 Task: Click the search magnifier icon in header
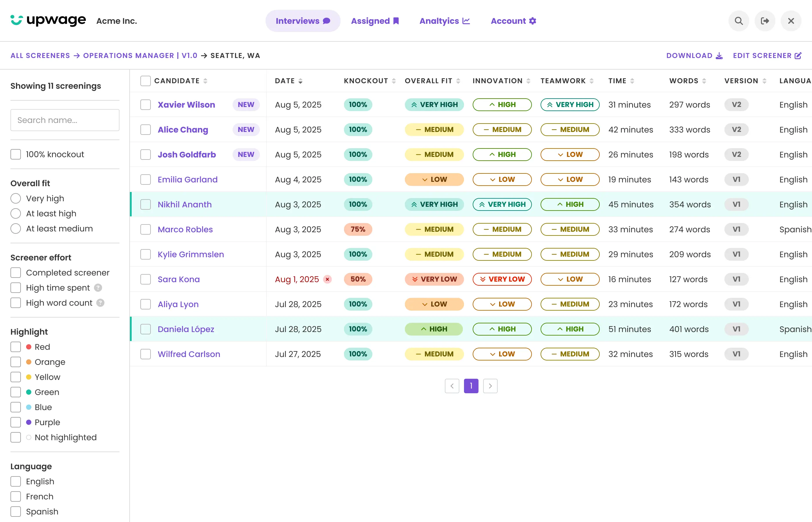pyautogui.click(x=738, y=21)
